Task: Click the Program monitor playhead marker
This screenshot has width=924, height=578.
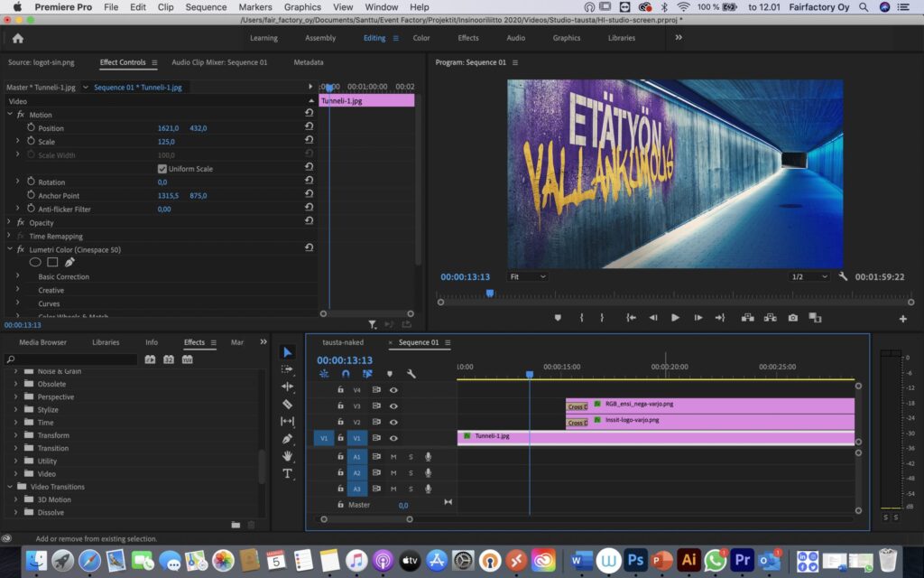Action: 490,293
